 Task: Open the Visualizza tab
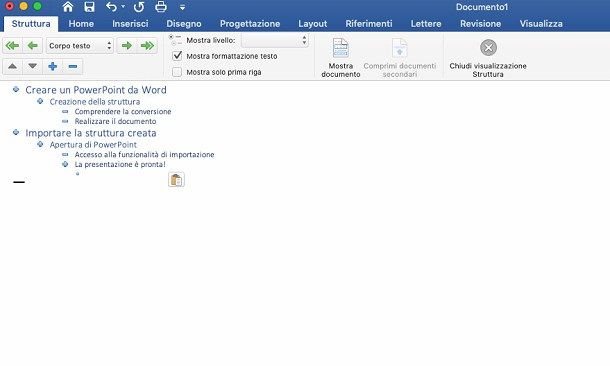pyautogui.click(x=541, y=24)
